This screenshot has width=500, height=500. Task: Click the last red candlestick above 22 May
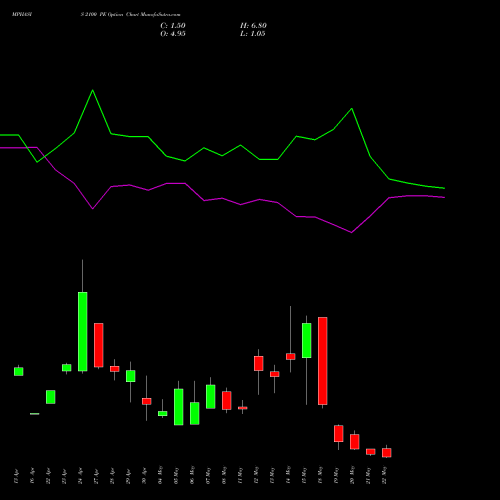[x=387, y=453]
